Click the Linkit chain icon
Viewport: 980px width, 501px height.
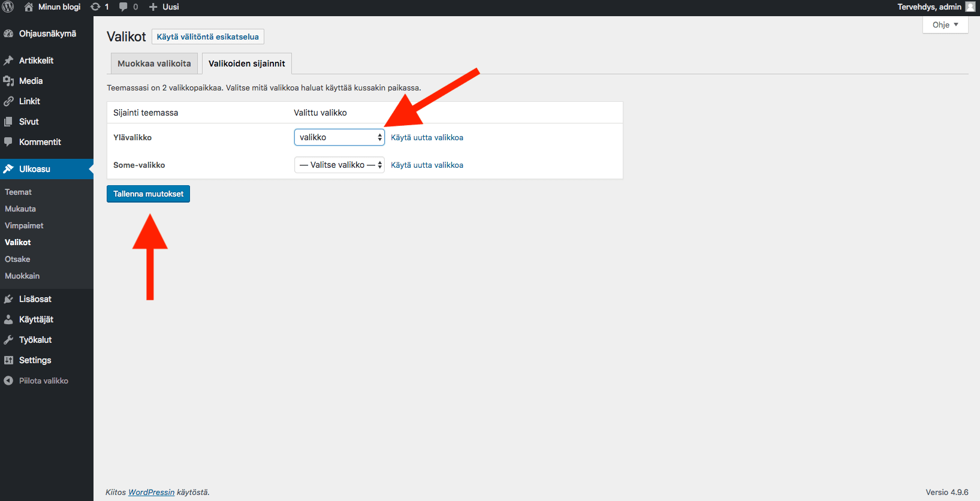8,101
